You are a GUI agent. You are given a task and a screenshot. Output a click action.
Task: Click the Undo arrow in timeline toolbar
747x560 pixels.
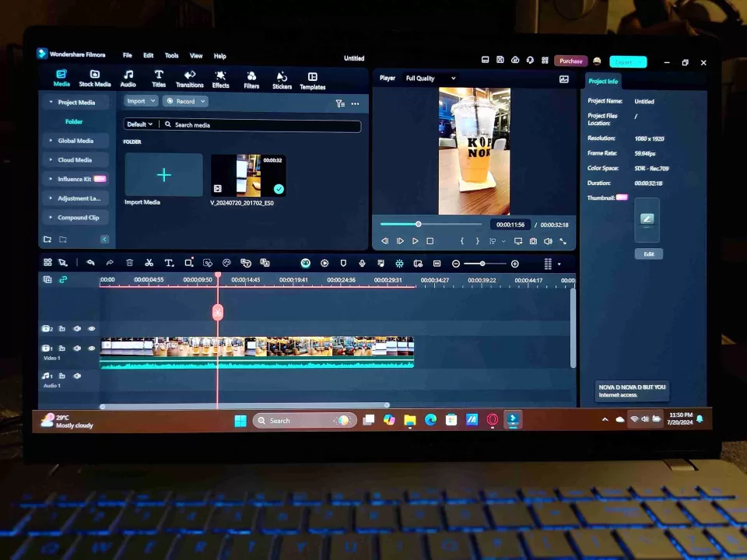tap(90, 262)
